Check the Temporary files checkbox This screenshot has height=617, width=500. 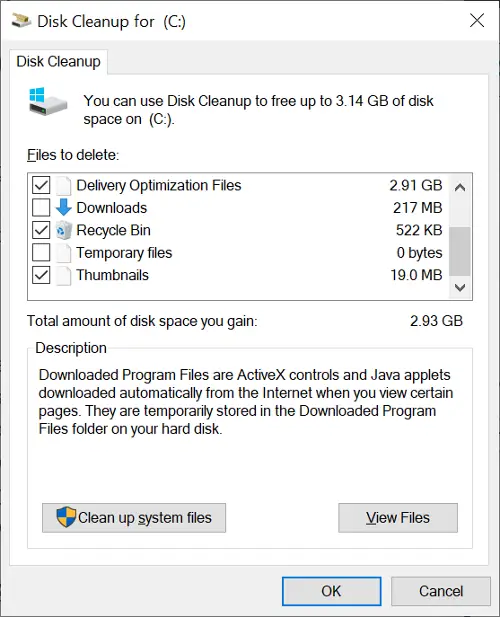41,253
